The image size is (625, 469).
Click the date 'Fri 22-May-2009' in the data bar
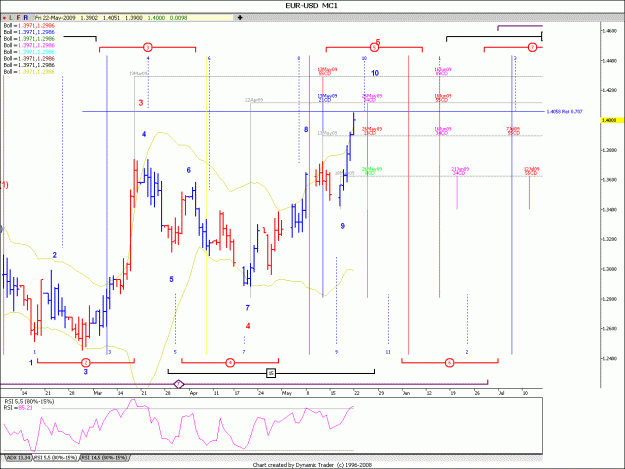coord(55,18)
